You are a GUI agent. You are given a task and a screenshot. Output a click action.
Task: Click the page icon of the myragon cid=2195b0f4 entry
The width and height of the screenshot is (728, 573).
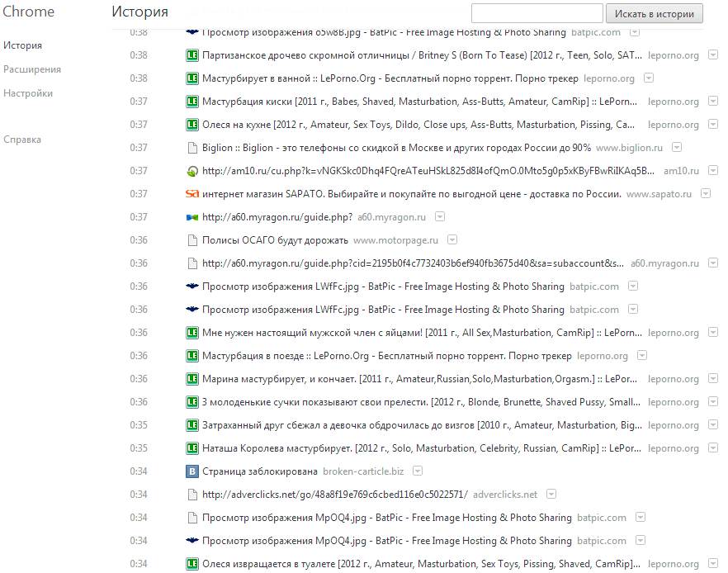191,263
